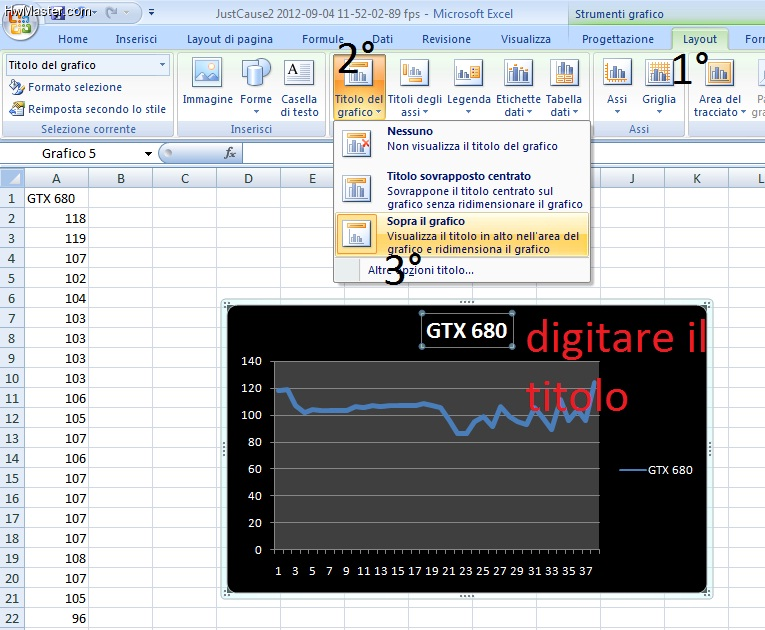Open the Formule tab
Viewport: 765px width, 630px height.
(322, 39)
